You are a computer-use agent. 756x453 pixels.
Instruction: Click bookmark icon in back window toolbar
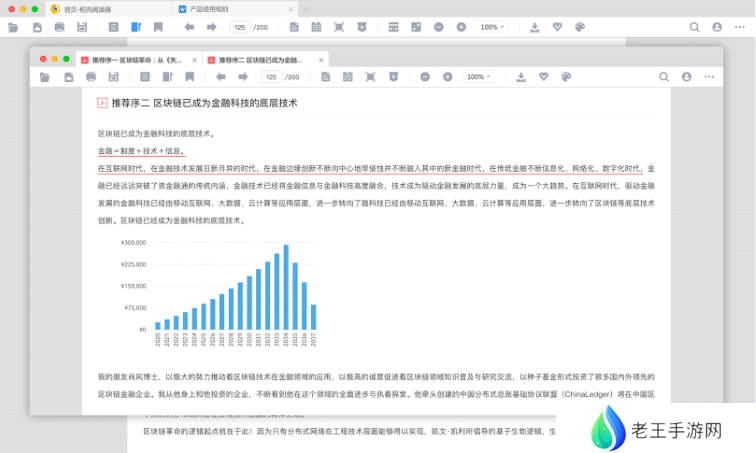click(158, 27)
